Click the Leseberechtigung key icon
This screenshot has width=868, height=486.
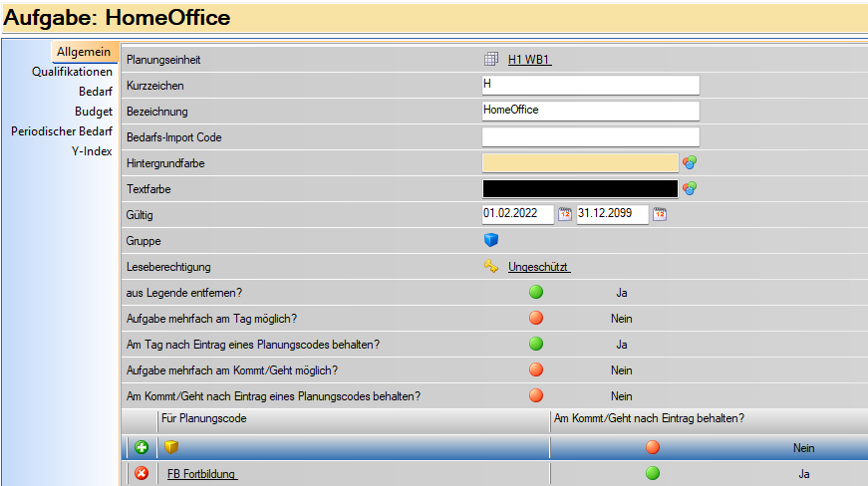490,266
